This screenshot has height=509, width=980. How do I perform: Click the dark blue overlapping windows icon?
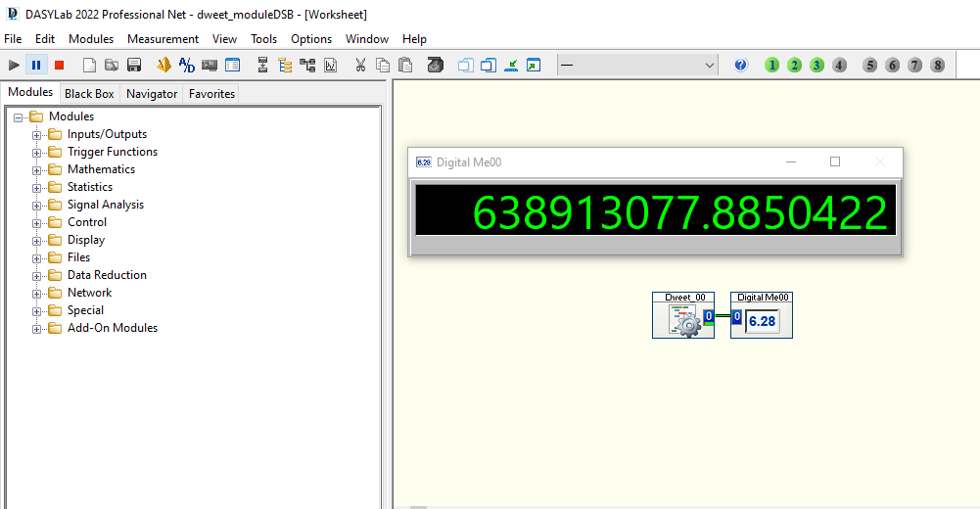coord(489,65)
